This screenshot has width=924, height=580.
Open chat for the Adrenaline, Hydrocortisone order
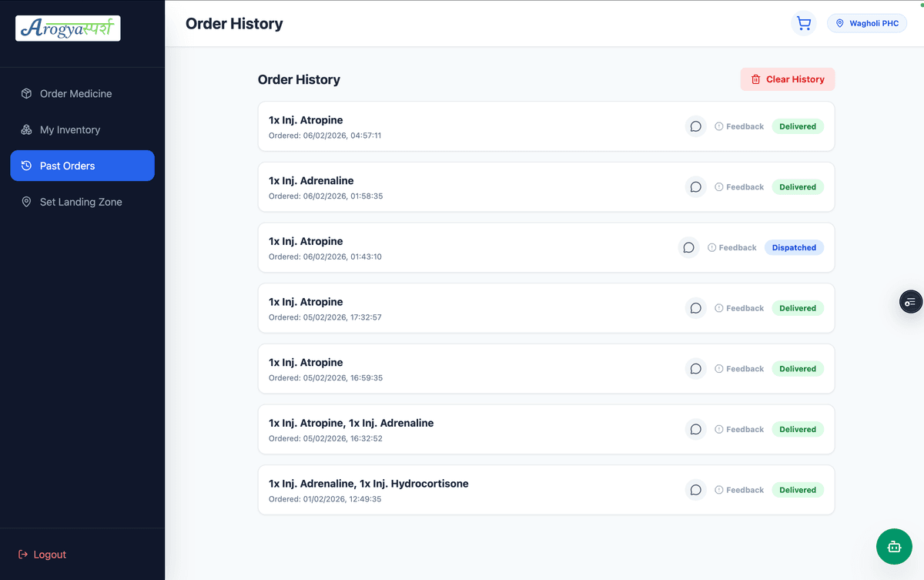[695, 490]
